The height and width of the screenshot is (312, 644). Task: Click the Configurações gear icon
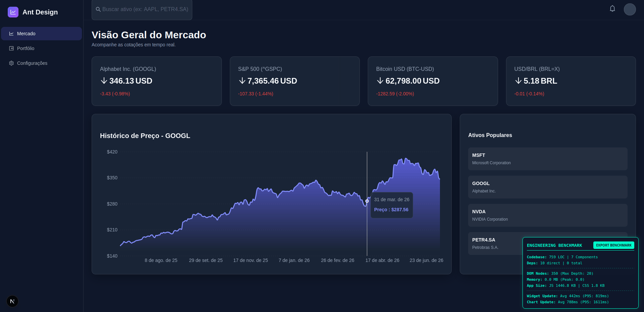pos(11,63)
